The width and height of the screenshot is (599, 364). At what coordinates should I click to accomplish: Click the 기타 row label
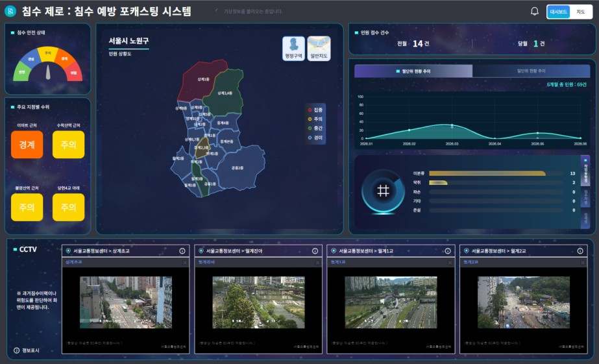pos(417,201)
